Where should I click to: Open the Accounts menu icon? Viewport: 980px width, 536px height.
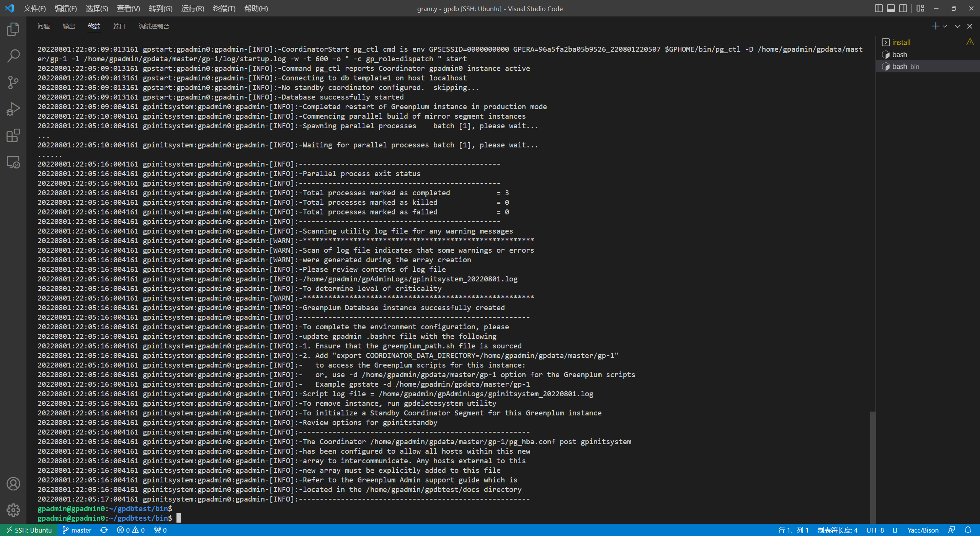tap(13, 484)
